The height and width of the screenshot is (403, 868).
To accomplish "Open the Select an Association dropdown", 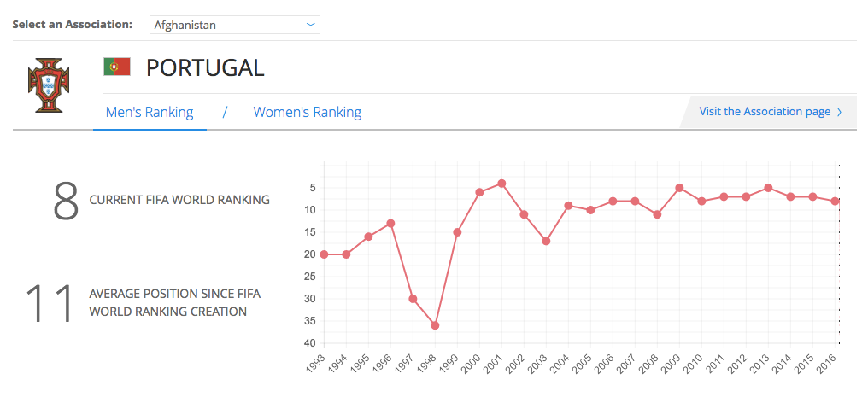I will [x=234, y=25].
